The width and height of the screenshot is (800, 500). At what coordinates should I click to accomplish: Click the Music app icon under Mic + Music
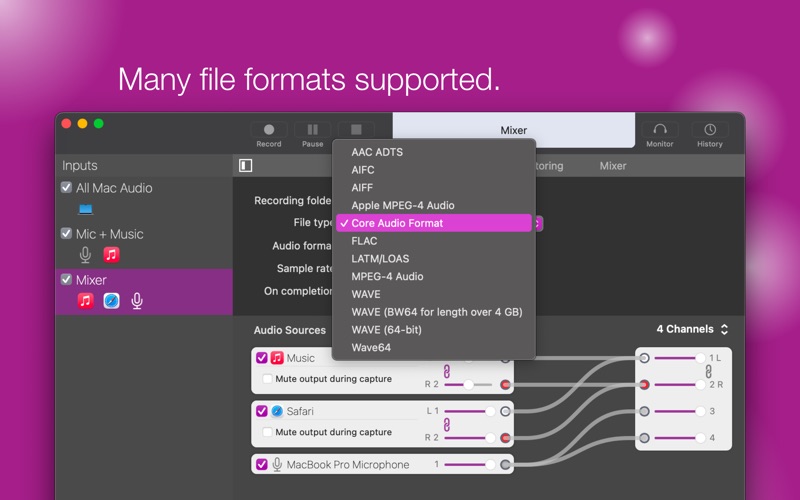click(111, 254)
